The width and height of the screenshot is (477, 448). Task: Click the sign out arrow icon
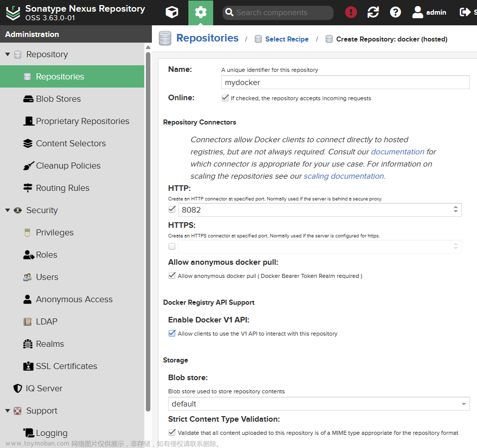click(465, 13)
